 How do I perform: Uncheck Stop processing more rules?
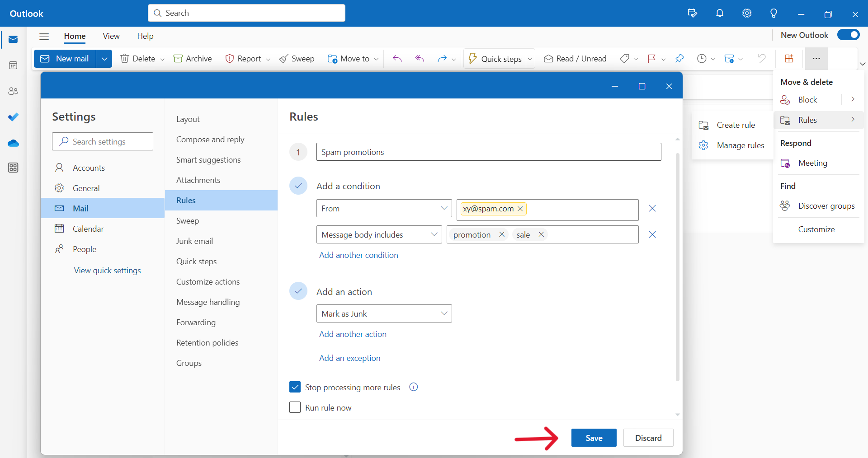[295, 387]
